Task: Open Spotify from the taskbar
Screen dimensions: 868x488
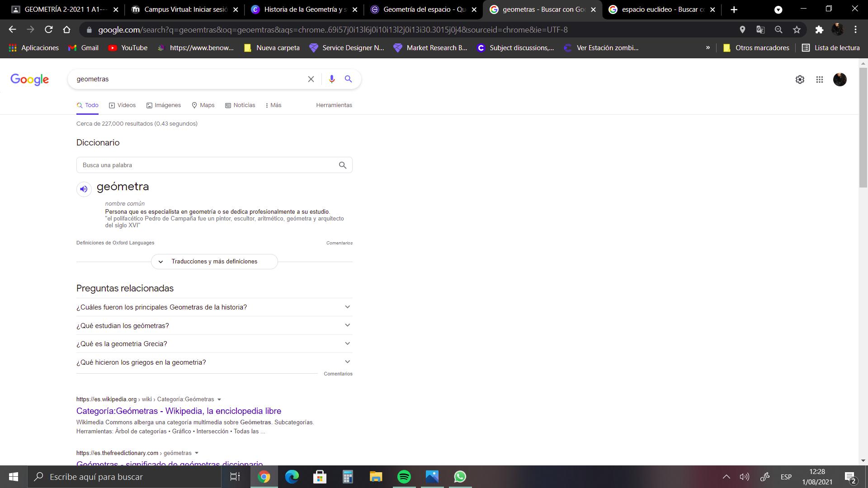Action: coord(404,477)
